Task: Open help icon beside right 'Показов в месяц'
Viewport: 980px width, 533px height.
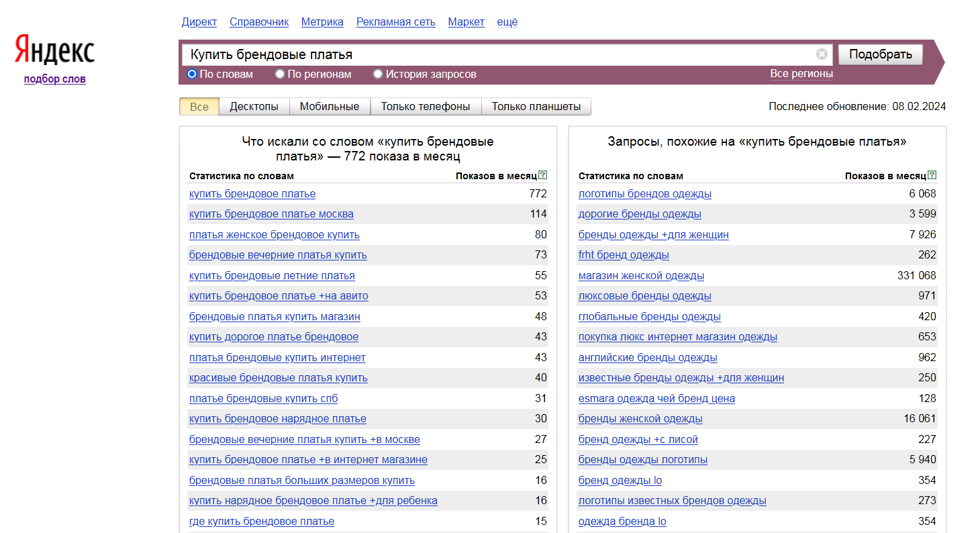Action: (932, 175)
